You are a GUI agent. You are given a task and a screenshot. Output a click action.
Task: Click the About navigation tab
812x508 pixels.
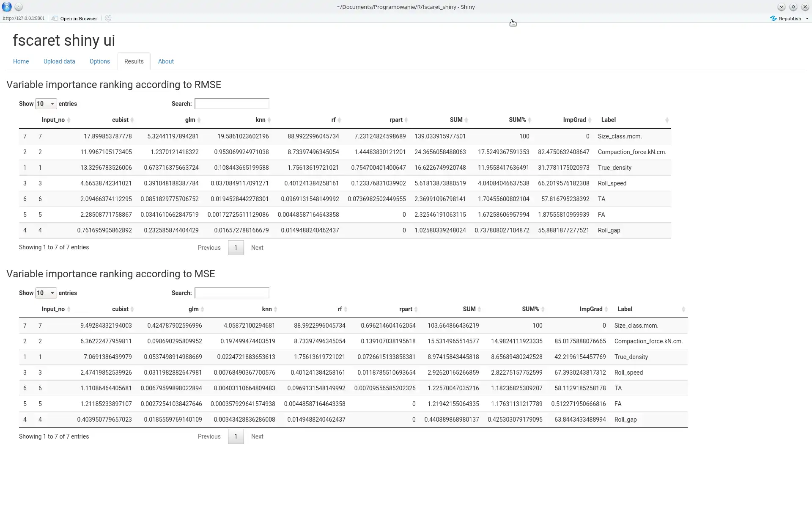pos(166,61)
